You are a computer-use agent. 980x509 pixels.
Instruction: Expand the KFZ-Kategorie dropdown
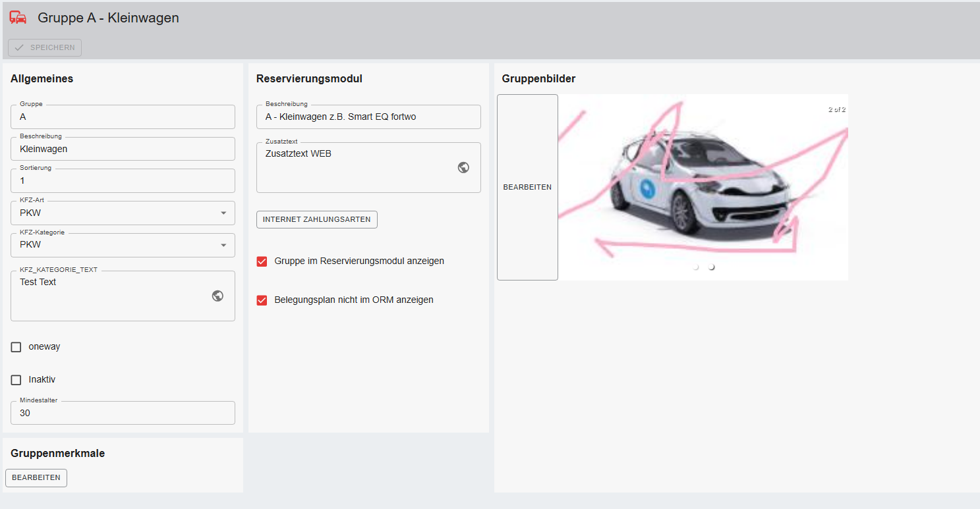[x=123, y=245]
